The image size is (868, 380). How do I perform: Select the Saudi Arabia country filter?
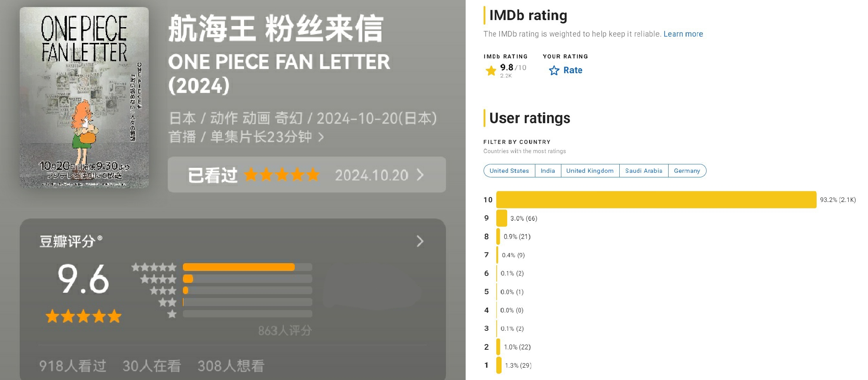tap(644, 171)
